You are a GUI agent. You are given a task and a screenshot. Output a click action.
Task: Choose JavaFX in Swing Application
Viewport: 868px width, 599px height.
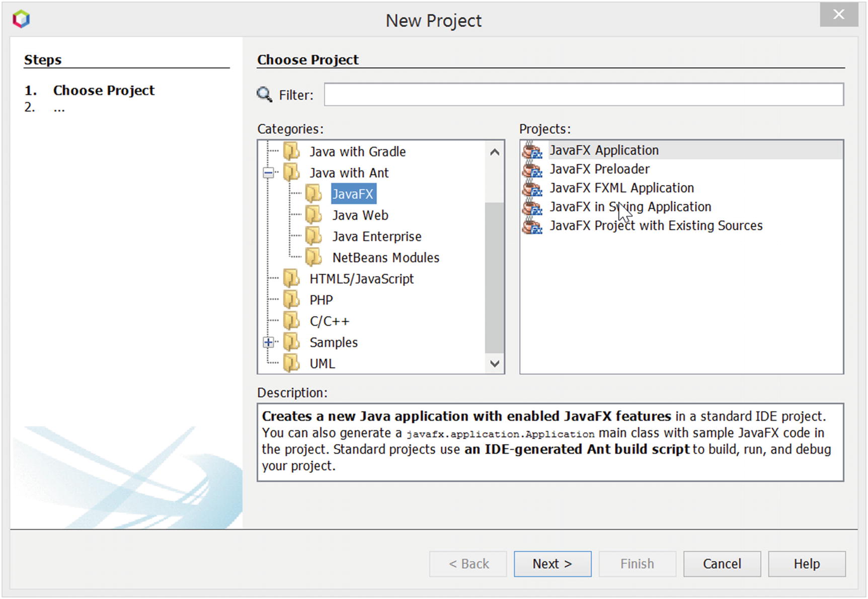click(x=630, y=207)
